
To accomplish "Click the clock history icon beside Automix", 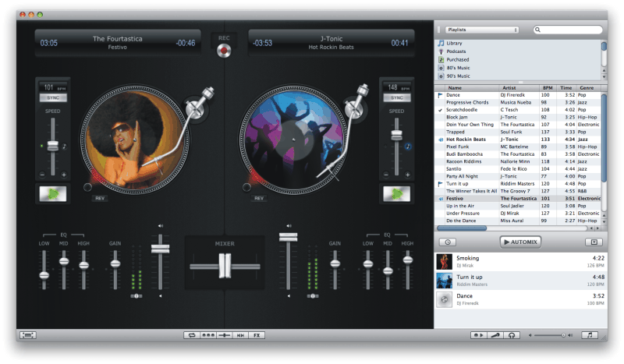I will [x=449, y=242].
